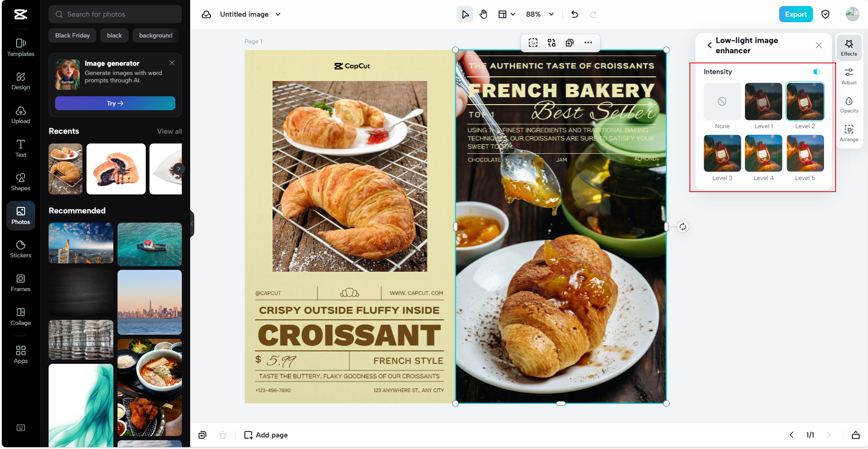Apply Level 5 low-light enhancement
Viewport: 868px width, 449px height.
click(x=805, y=153)
